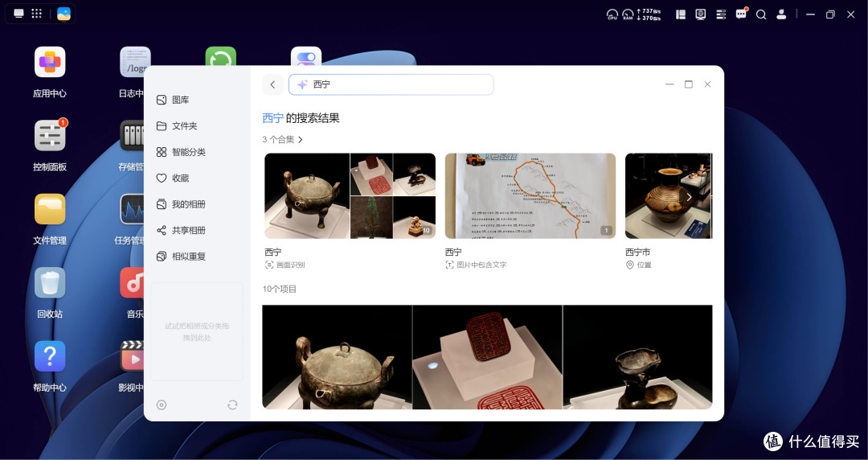
Task: Check the CPU usage indicator
Action: click(x=612, y=14)
